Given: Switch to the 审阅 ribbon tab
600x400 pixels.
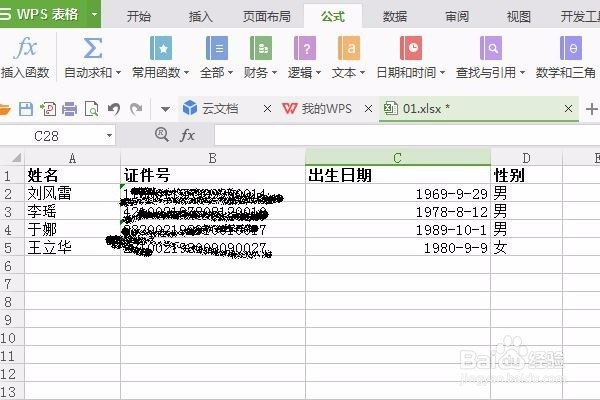Looking at the screenshot, I should coord(457,16).
